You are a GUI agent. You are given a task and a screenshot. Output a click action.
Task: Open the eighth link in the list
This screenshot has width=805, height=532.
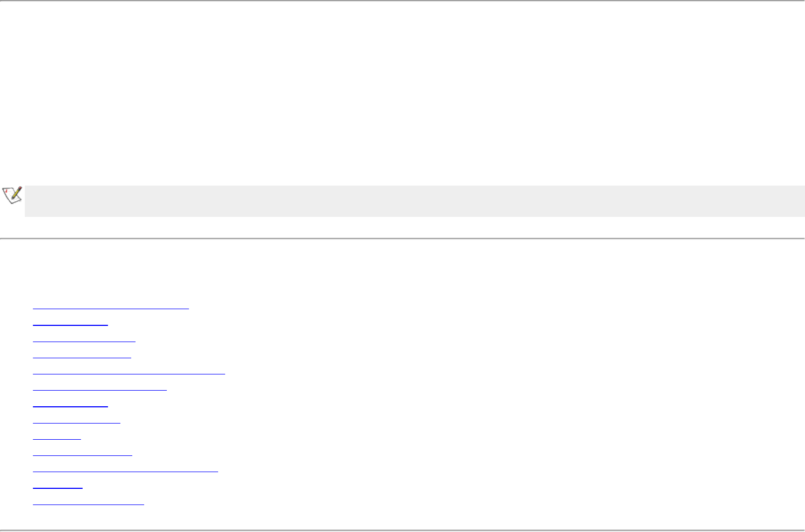tap(76, 421)
